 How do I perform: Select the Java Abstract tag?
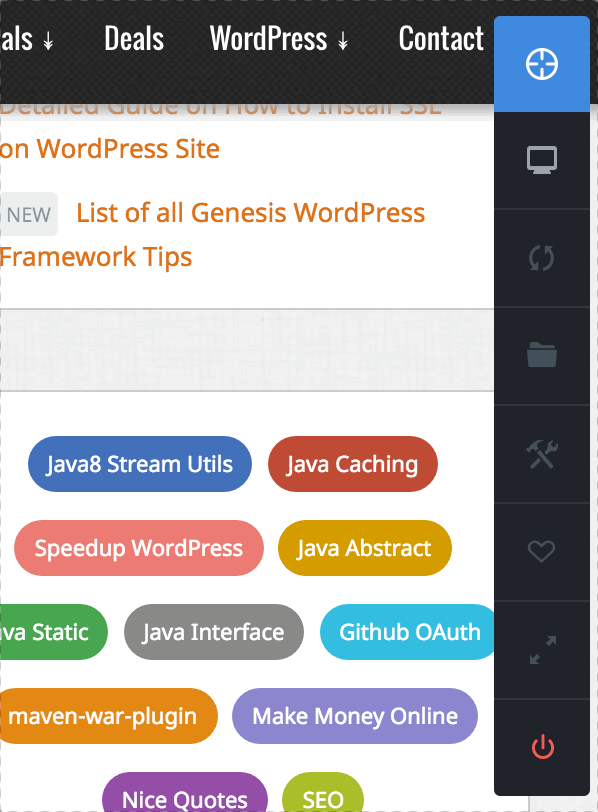[x=364, y=548]
